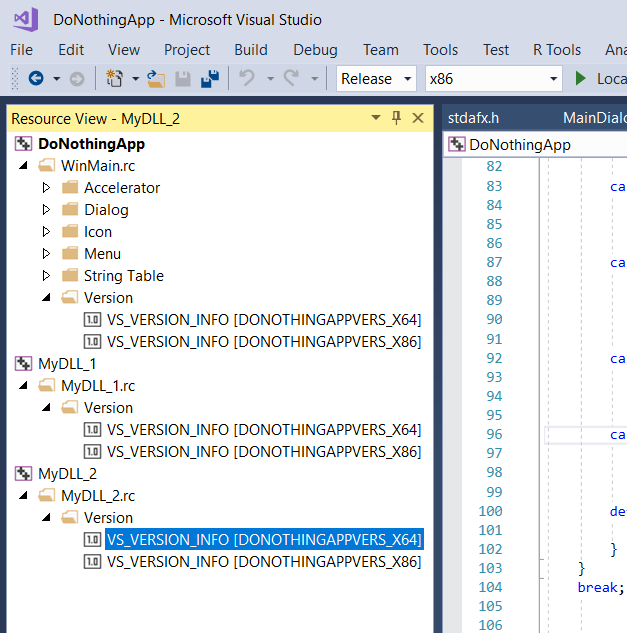Click the String Table folder icon

[70, 275]
